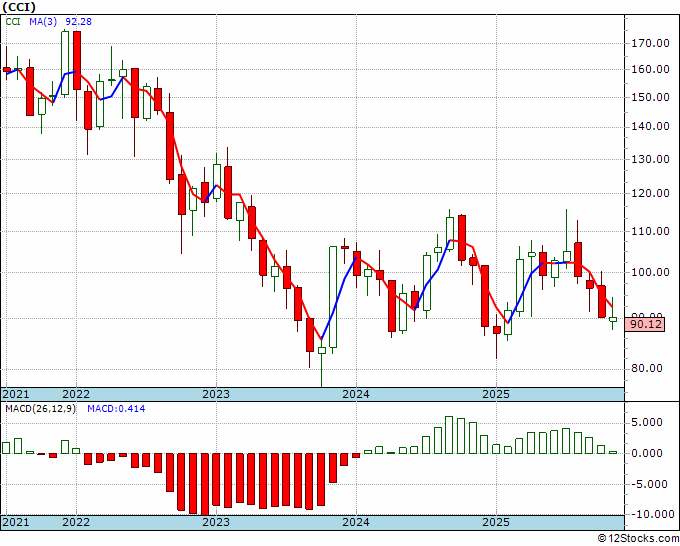Click the 2021 label on price chart axis

point(16,394)
